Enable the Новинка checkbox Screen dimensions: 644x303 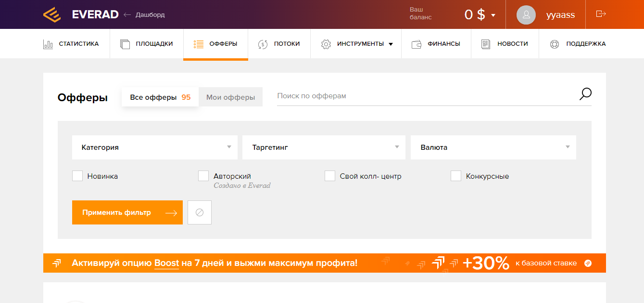tap(77, 176)
